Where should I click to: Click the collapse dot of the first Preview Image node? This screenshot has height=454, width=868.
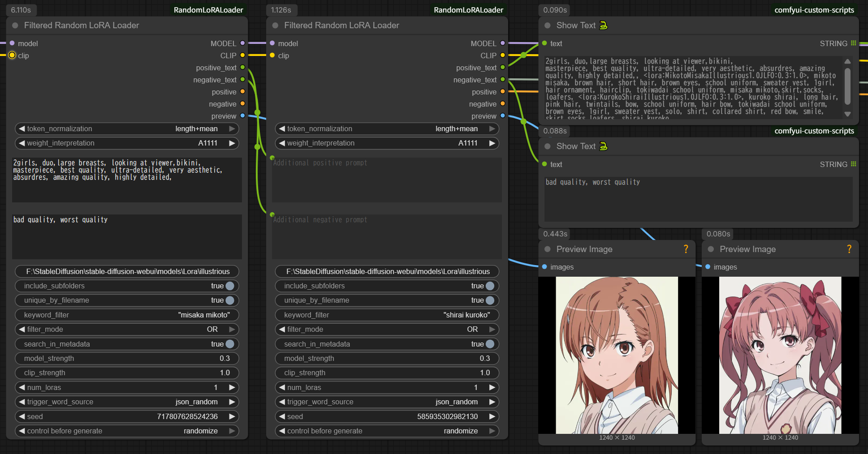pos(547,249)
